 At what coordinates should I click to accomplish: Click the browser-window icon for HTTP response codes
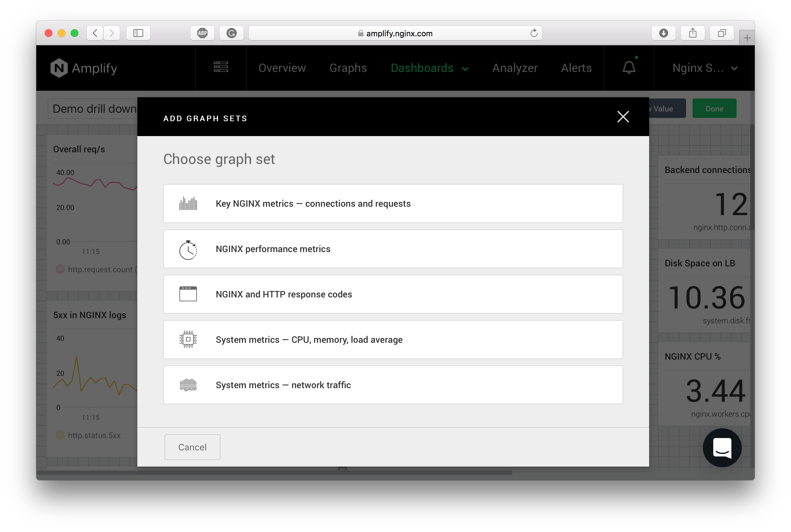[x=188, y=294]
